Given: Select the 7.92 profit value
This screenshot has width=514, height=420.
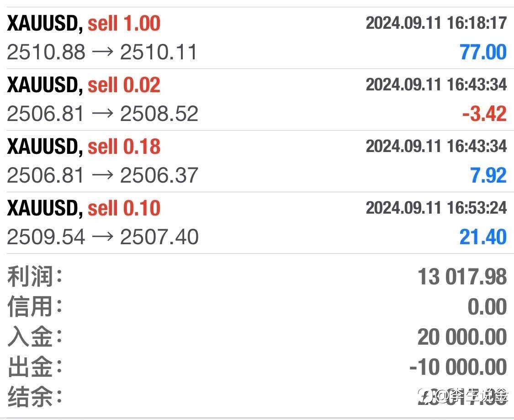Looking at the screenshot, I should [488, 176].
